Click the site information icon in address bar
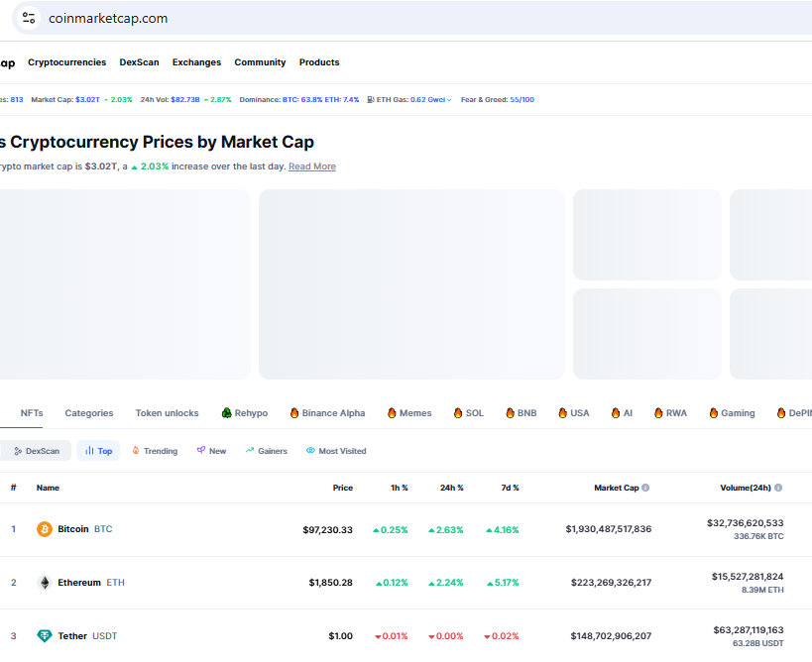Image resolution: width=812 pixels, height=662 pixels. [x=29, y=18]
